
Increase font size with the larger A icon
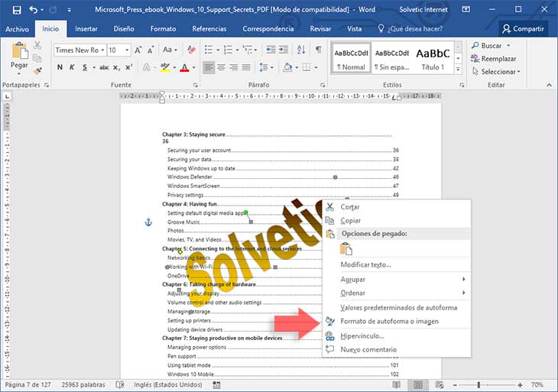pos(138,50)
